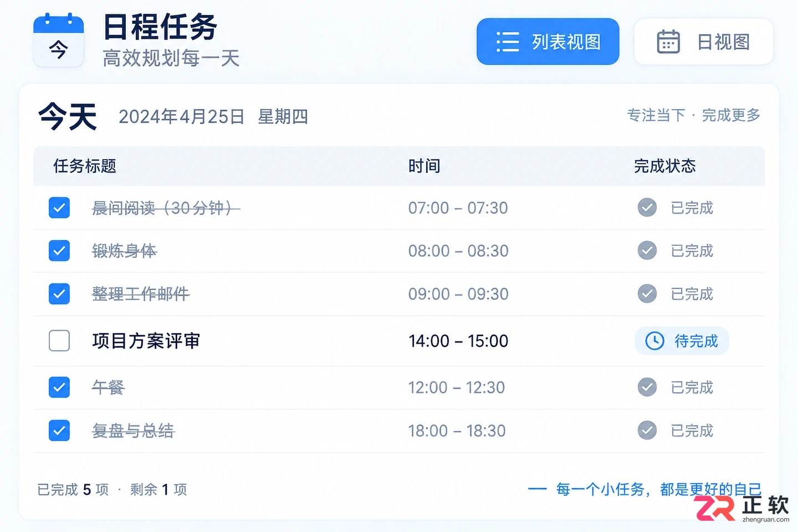Screen dimensions: 798x532
Task: Click the 已完成 status icon for 复盘与总结
Action: pyautogui.click(x=647, y=430)
